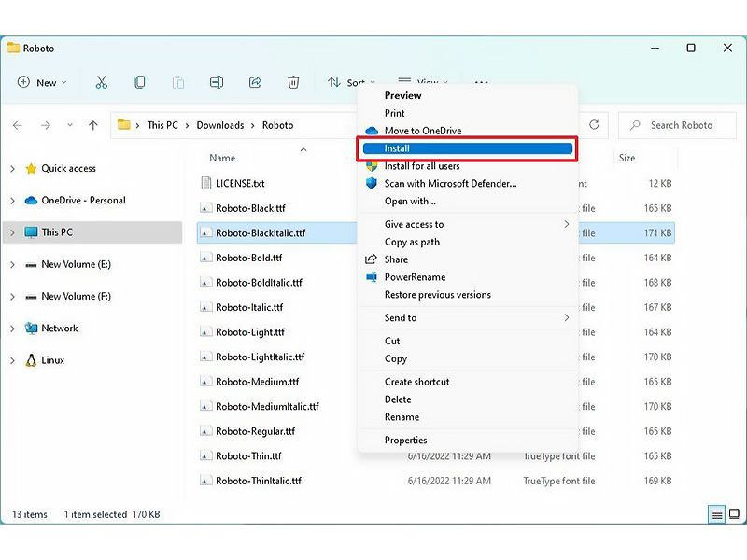Click the Share icon in toolbar

255,82
